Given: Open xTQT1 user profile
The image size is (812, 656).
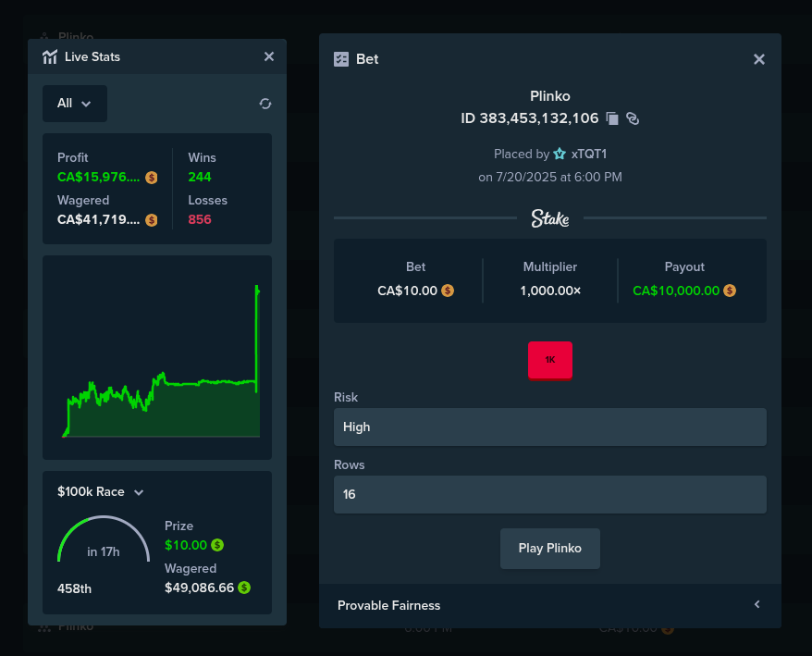Looking at the screenshot, I should coord(589,154).
